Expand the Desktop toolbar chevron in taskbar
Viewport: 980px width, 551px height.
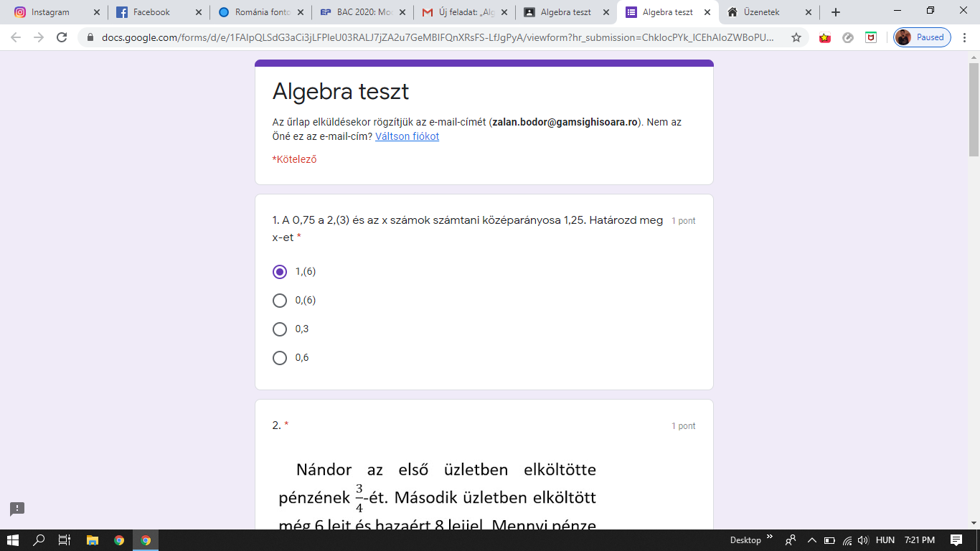770,537
